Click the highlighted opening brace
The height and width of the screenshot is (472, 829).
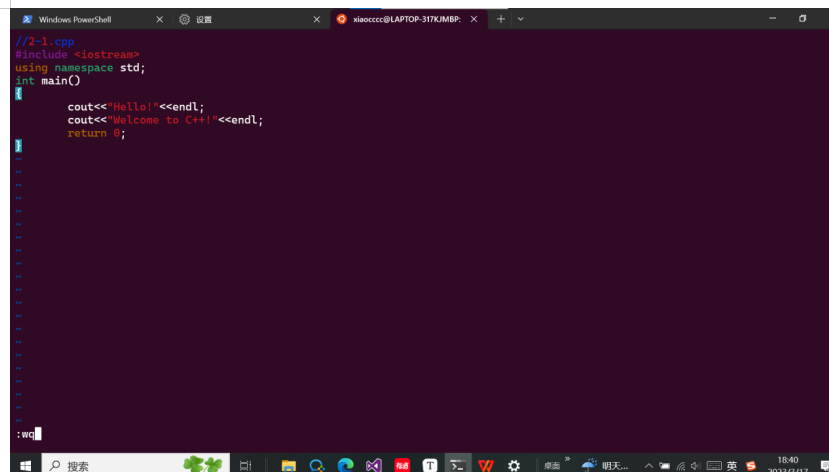pyautogui.click(x=19, y=94)
